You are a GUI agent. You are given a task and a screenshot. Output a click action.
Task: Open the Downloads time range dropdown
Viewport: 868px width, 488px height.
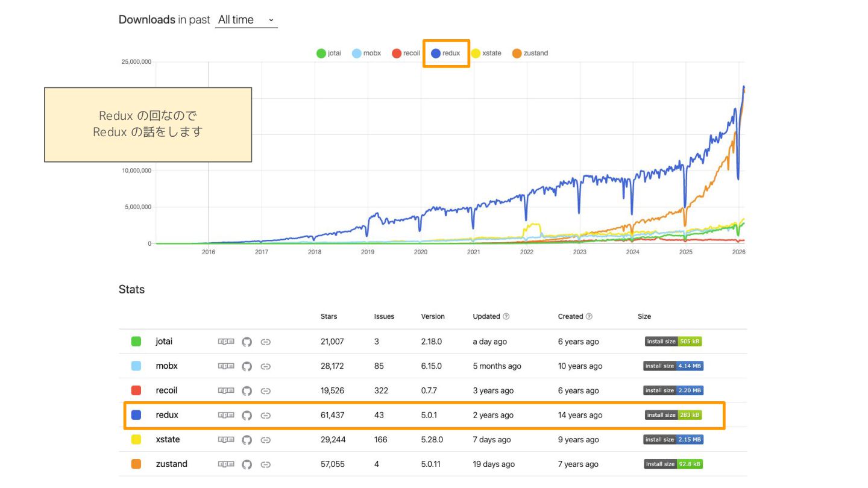246,20
